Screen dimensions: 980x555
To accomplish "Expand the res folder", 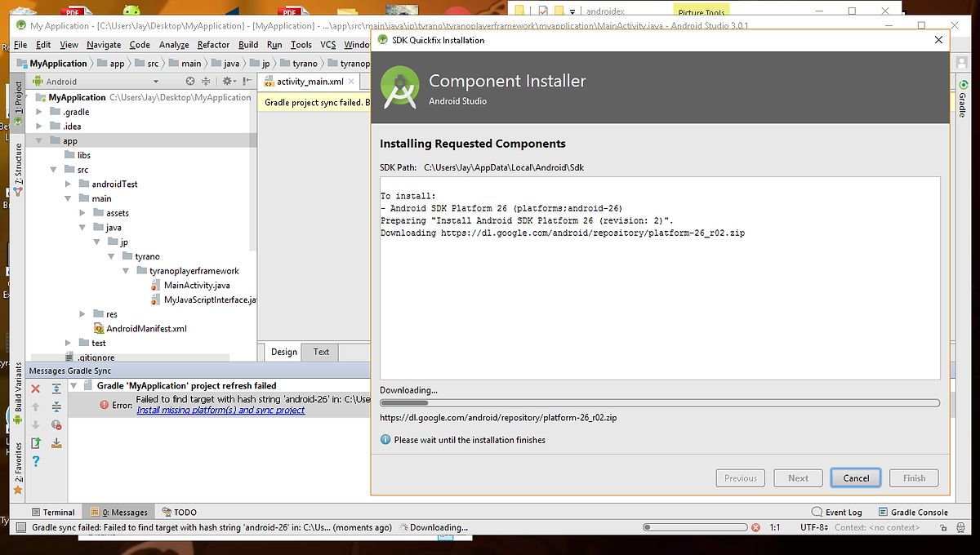I will (x=83, y=314).
